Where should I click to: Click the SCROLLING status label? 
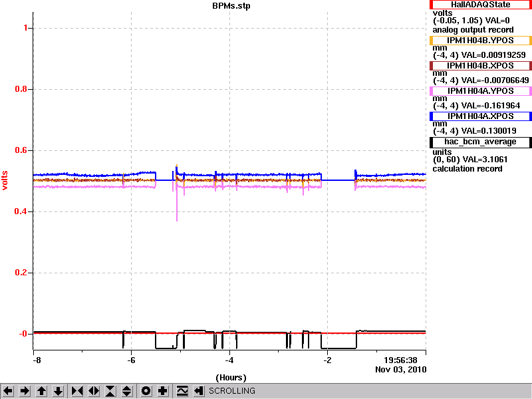click(231, 391)
